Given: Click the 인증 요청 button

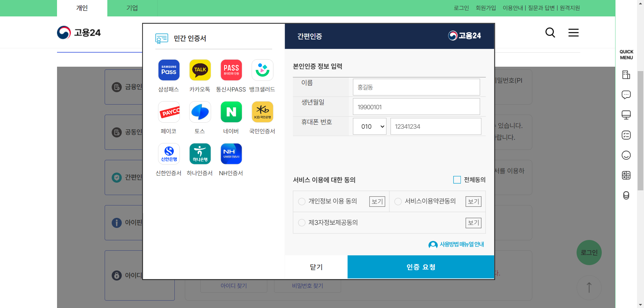Looking at the screenshot, I should point(421,267).
